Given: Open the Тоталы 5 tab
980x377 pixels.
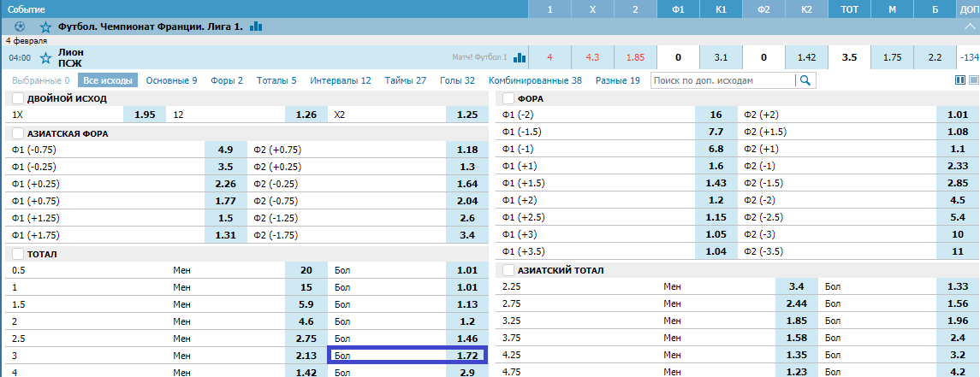Looking at the screenshot, I should pos(276,80).
